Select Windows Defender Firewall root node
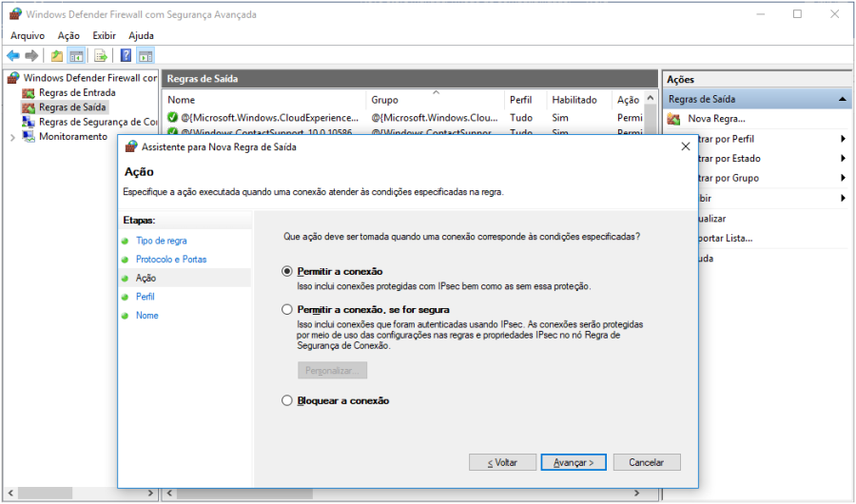The image size is (856, 504). click(x=90, y=78)
